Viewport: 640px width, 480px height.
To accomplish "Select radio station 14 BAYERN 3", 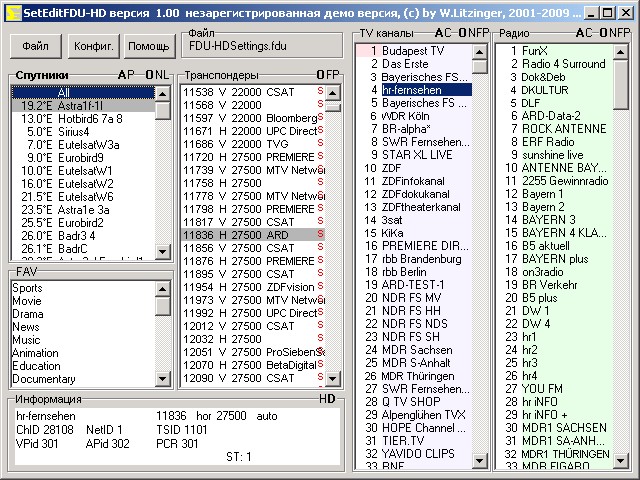I will click(555, 220).
